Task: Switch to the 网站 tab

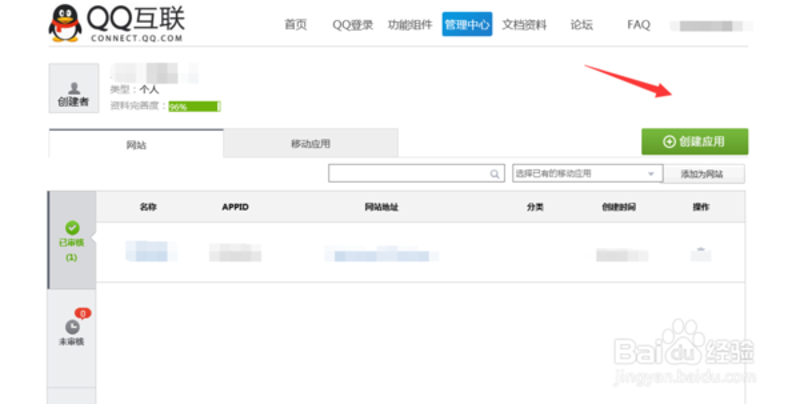Action: click(136, 144)
